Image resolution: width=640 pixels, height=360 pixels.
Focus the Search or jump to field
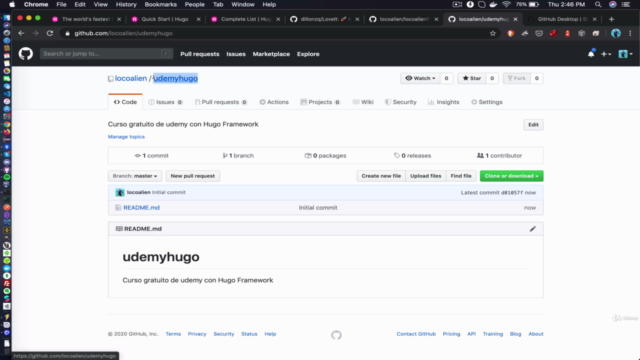coord(106,53)
